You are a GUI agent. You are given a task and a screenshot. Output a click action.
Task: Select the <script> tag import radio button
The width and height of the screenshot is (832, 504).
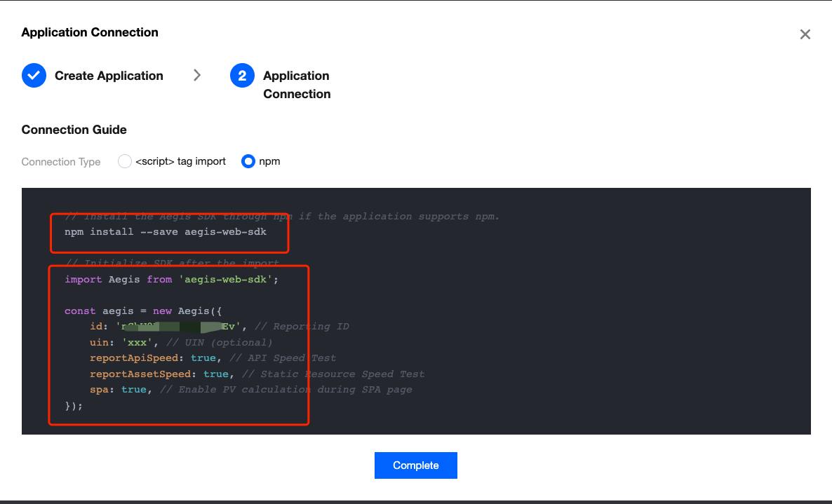click(125, 161)
